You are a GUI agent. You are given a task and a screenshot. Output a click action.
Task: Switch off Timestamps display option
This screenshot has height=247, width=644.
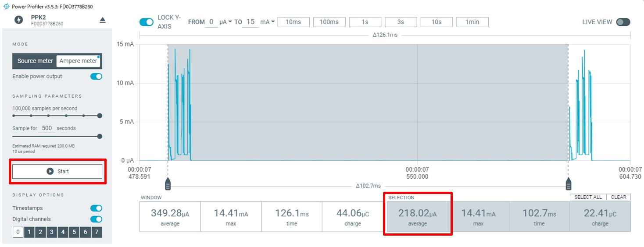click(x=96, y=208)
